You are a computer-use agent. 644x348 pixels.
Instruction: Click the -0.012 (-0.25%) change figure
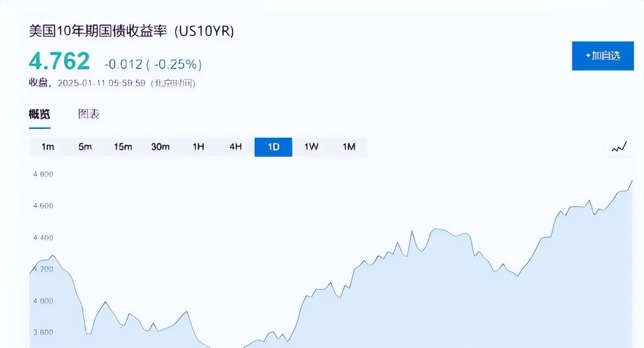click(x=153, y=64)
